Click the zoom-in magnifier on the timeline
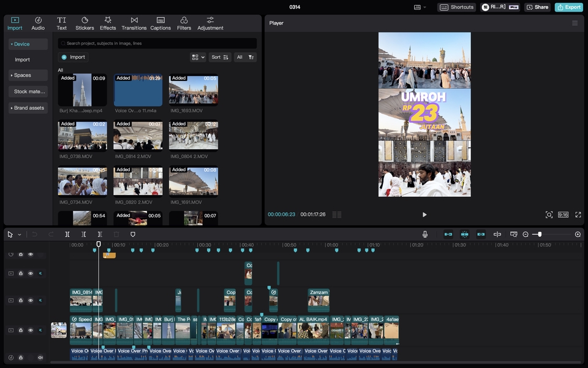The width and height of the screenshot is (588, 368). tap(578, 234)
